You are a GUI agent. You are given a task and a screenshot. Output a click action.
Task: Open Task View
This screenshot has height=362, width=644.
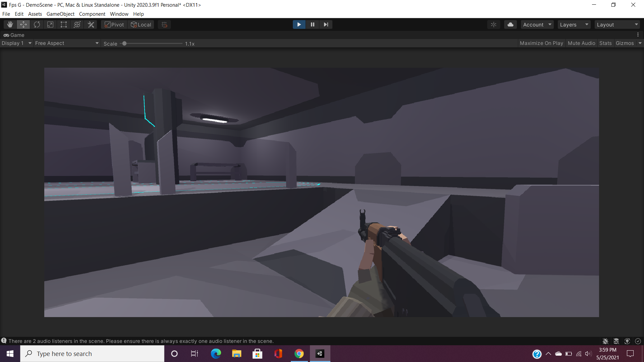(195, 354)
